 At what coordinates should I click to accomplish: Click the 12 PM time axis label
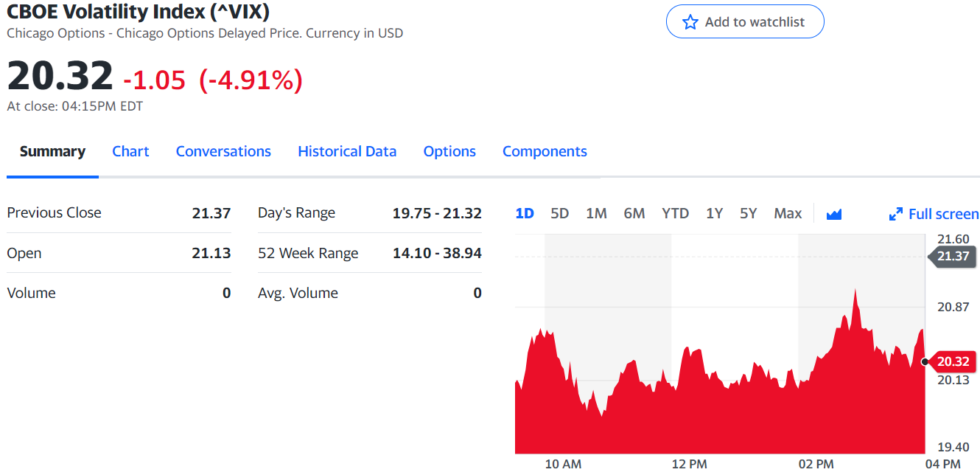[x=690, y=464]
